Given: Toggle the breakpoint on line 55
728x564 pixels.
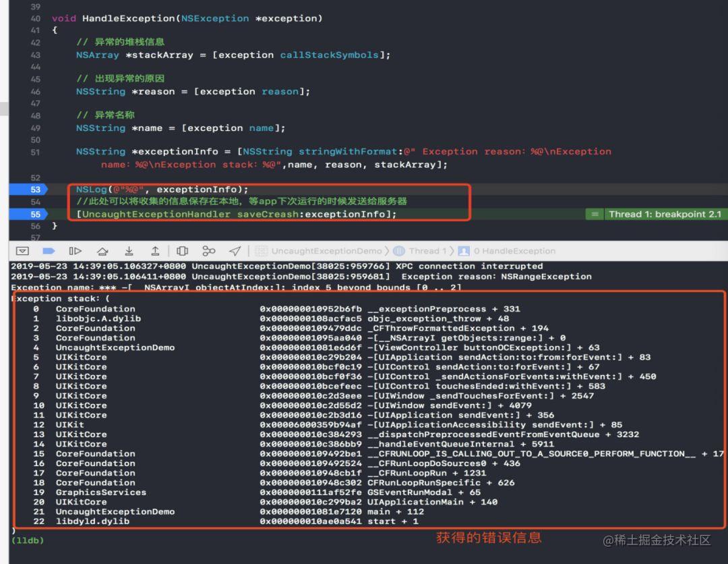Looking at the screenshot, I should click(x=28, y=214).
